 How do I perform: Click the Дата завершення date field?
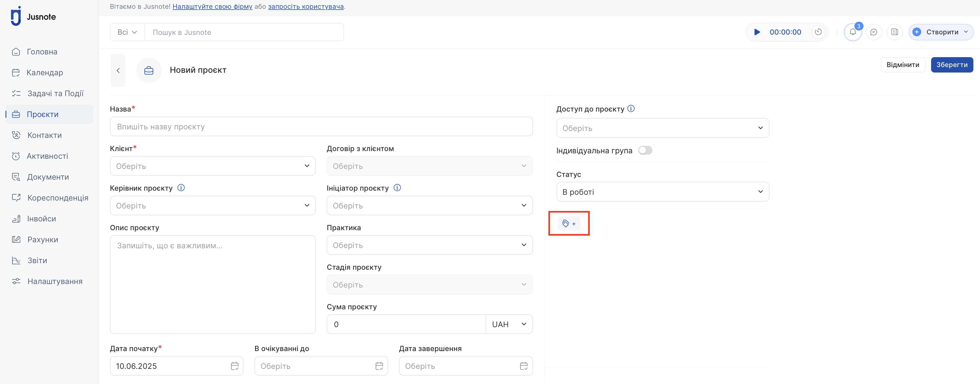pos(466,366)
